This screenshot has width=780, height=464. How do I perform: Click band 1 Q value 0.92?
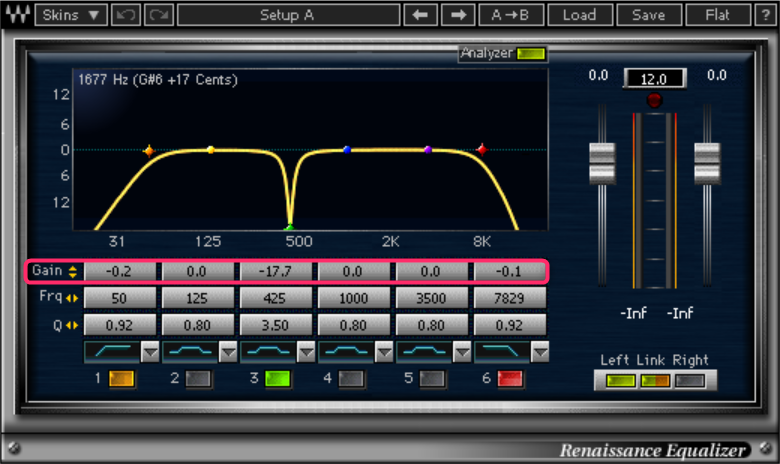tap(119, 326)
